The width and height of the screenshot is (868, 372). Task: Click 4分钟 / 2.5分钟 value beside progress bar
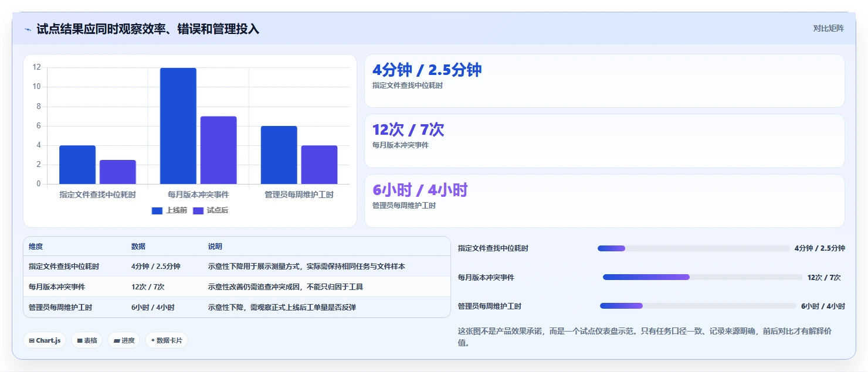820,248
